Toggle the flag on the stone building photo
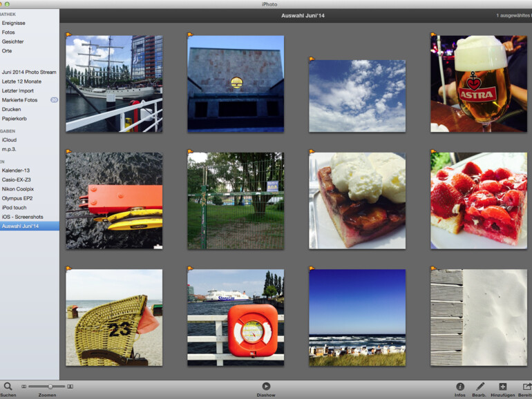The image size is (532, 399). point(190,35)
